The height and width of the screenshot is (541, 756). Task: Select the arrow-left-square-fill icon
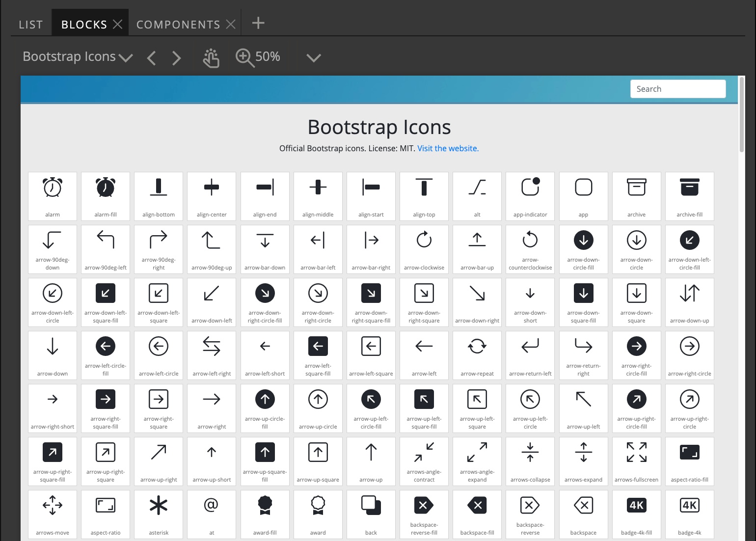point(318,355)
